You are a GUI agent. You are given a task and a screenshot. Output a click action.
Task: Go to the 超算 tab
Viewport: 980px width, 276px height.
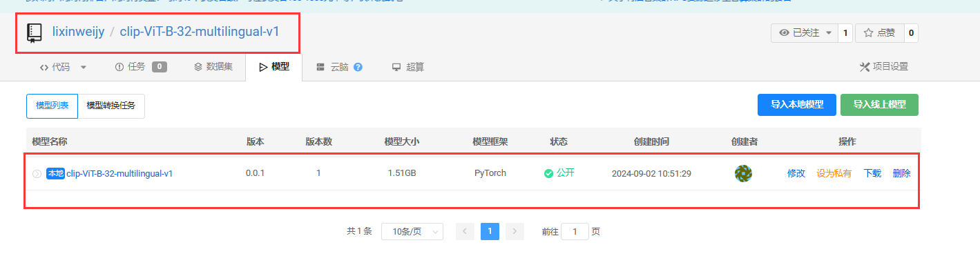click(408, 67)
